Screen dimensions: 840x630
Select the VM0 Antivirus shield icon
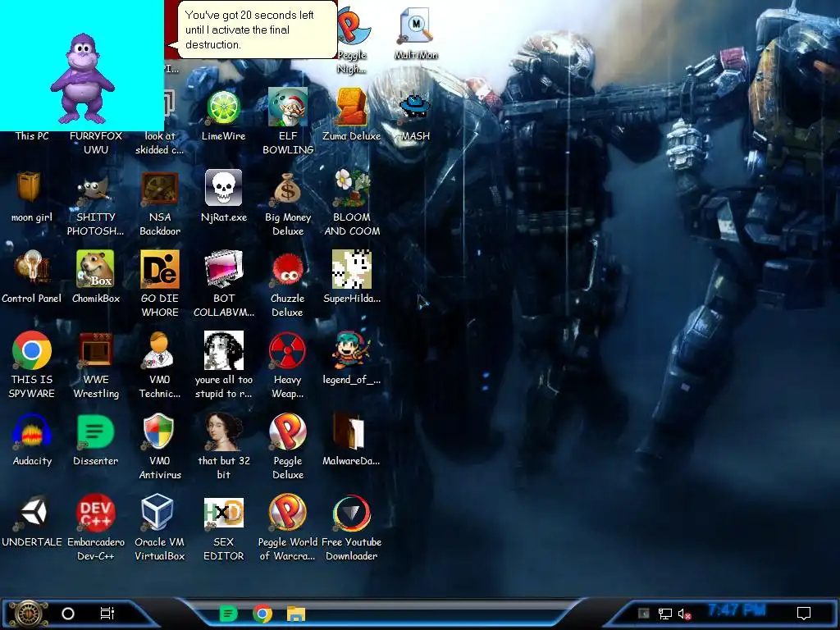point(160,432)
